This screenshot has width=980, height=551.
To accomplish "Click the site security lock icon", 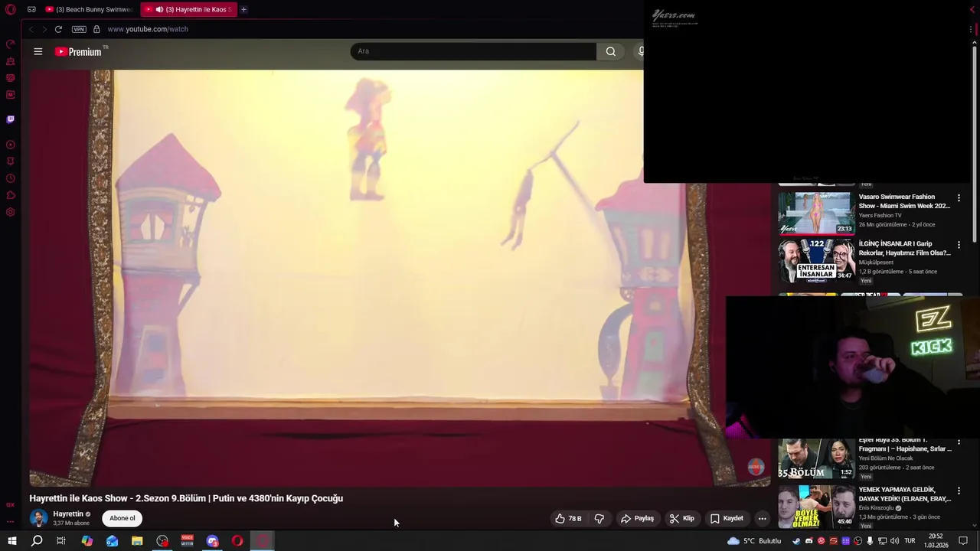I will tap(96, 29).
